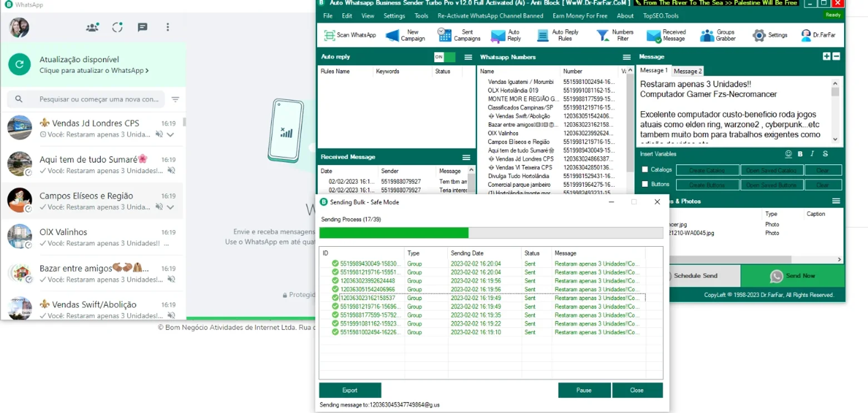Open the Received Message panel hamburger menu
Viewport: 868px width, 413px height.
466,157
